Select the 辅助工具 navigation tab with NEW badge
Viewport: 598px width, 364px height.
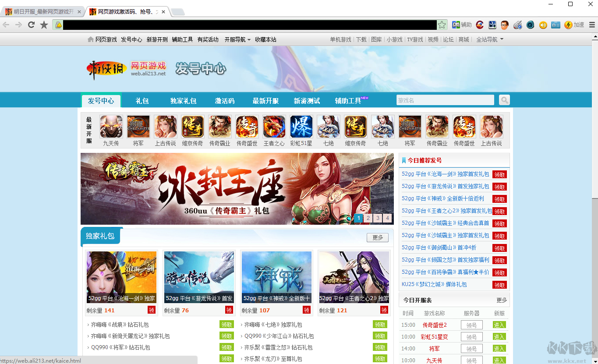351,101
